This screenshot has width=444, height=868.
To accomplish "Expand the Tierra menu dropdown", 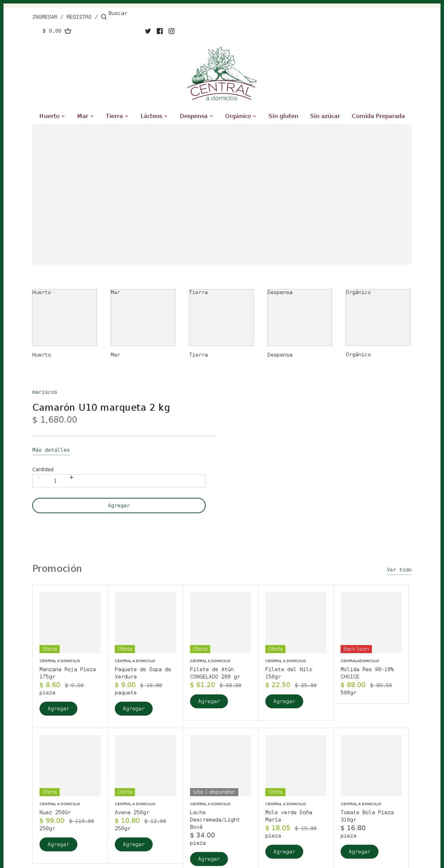I will click(x=117, y=116).
